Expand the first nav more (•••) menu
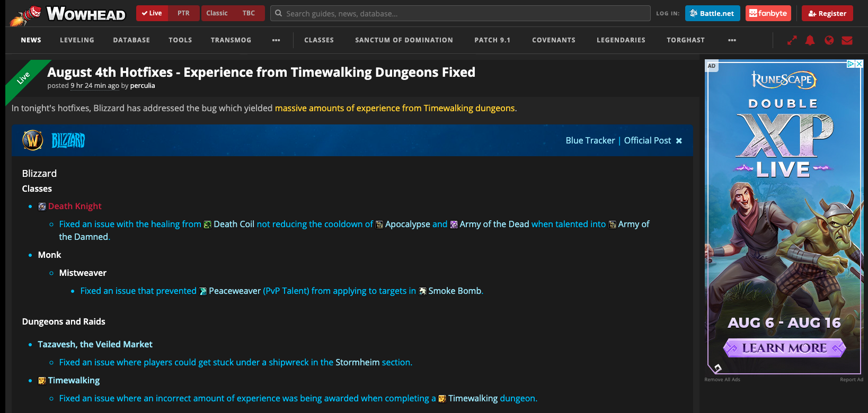The image size is (868, 413). point(276,40)
